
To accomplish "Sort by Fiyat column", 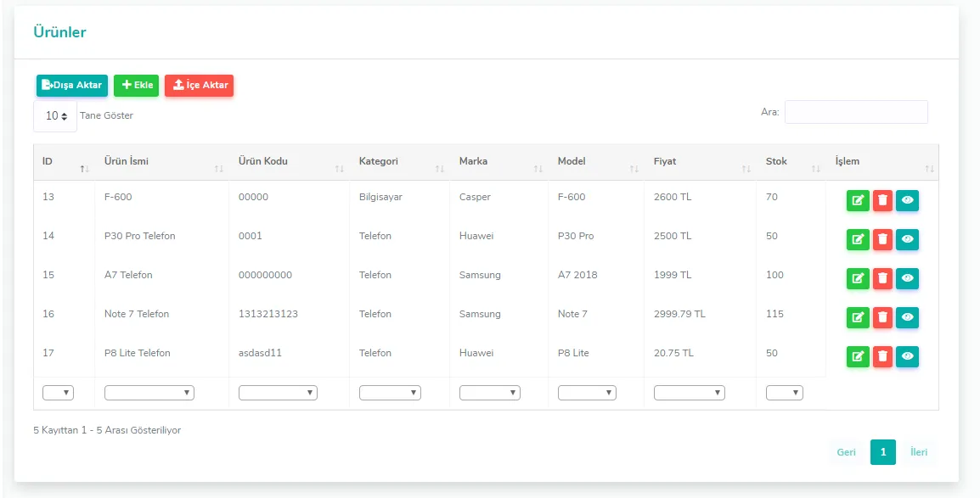I will point(700,162).
